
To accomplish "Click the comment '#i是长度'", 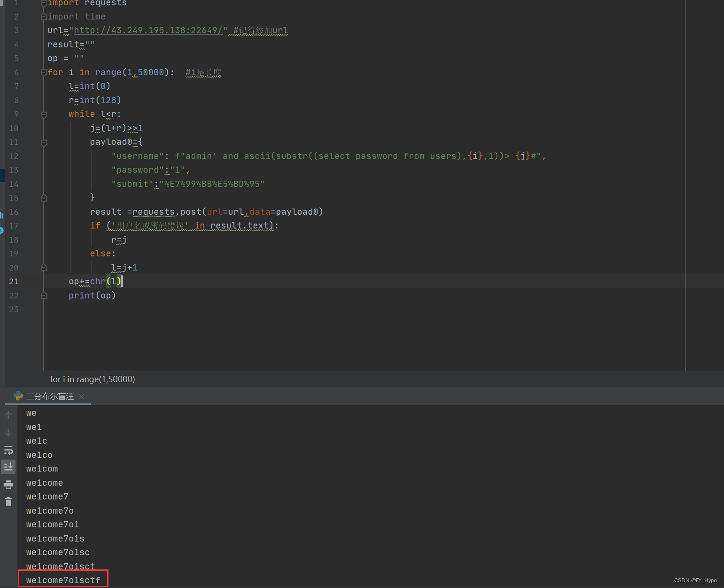I will point(203,72).
